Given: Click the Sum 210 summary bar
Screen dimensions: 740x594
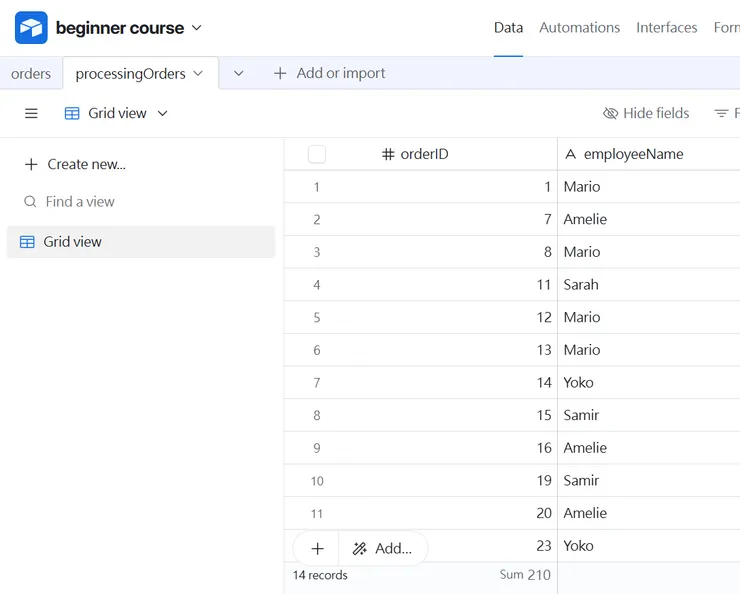Looking at the screenshot, I should [x=525, y=575].
